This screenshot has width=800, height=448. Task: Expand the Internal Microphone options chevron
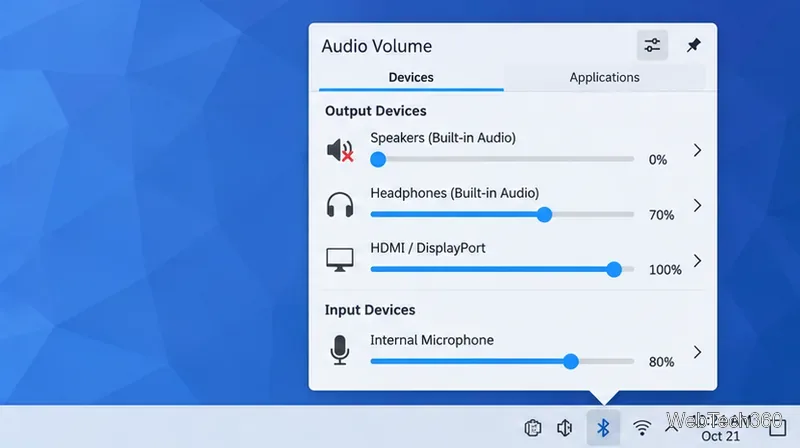pyautogui.click(x=697, y=352)
